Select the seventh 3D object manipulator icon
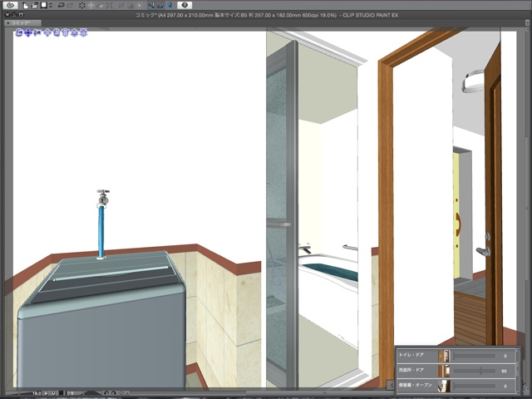The image size is (532, 399). point(75,32)
